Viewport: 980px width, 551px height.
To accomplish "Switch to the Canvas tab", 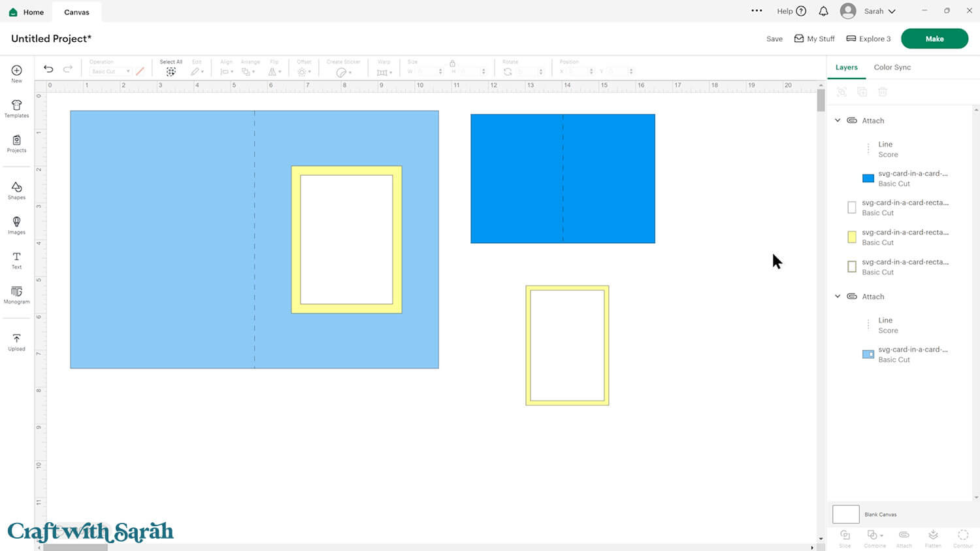I will 76,12.
